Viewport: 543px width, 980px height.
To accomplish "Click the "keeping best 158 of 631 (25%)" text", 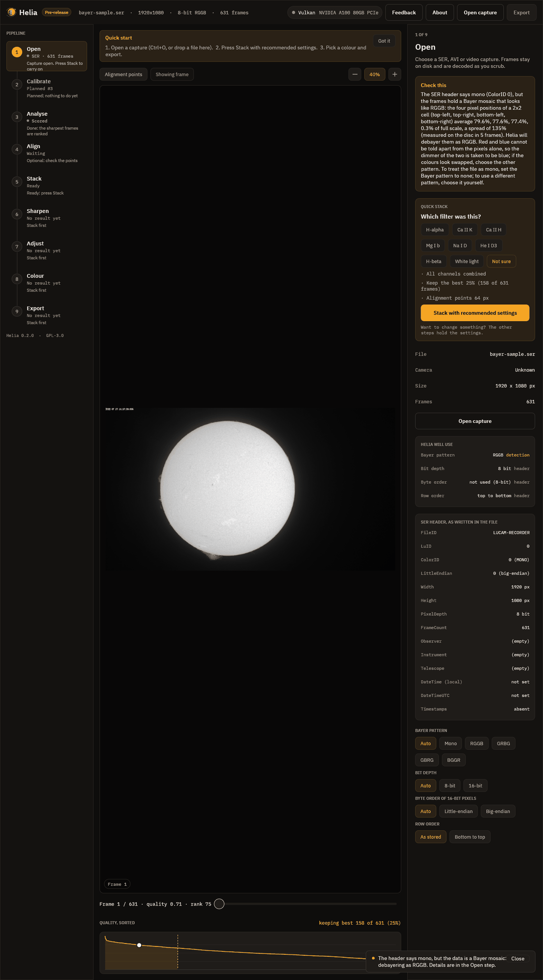I will (360, 923).
